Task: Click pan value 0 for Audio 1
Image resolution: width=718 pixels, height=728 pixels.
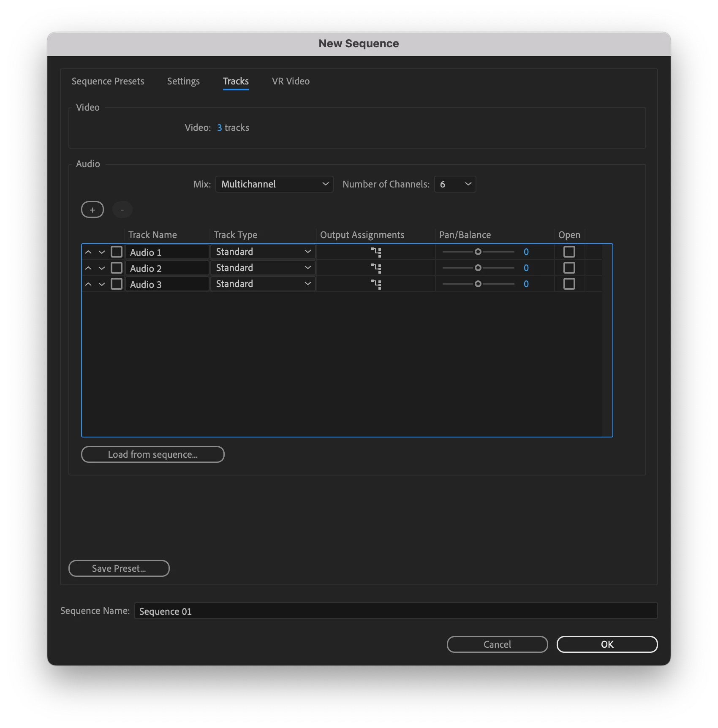Action: tap(526, 252)
